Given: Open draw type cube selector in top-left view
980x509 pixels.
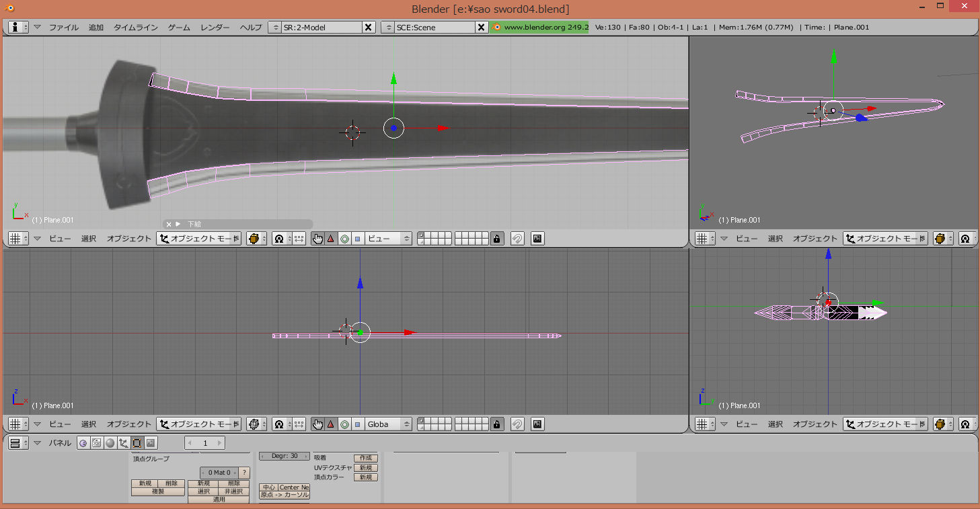Looking at the screenshot, I should 256,239.
